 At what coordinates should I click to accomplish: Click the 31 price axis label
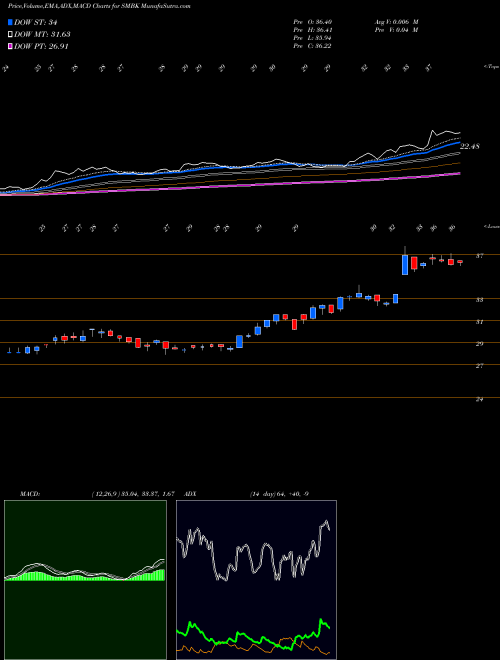click(x=479, y=322)
